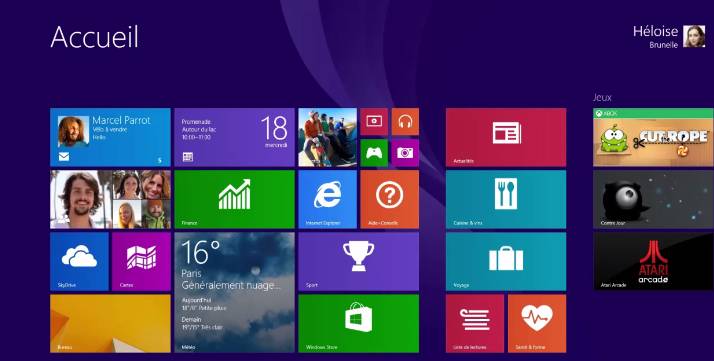Select the Jeux group heading
The height and width of the screenshot is (361, 714).
pos(602,97)
